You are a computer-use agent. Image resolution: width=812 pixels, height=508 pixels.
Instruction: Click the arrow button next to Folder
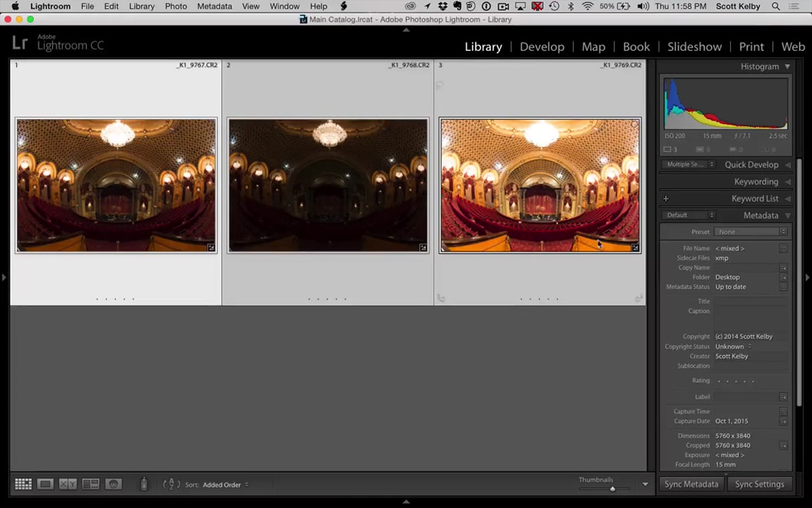783,277
